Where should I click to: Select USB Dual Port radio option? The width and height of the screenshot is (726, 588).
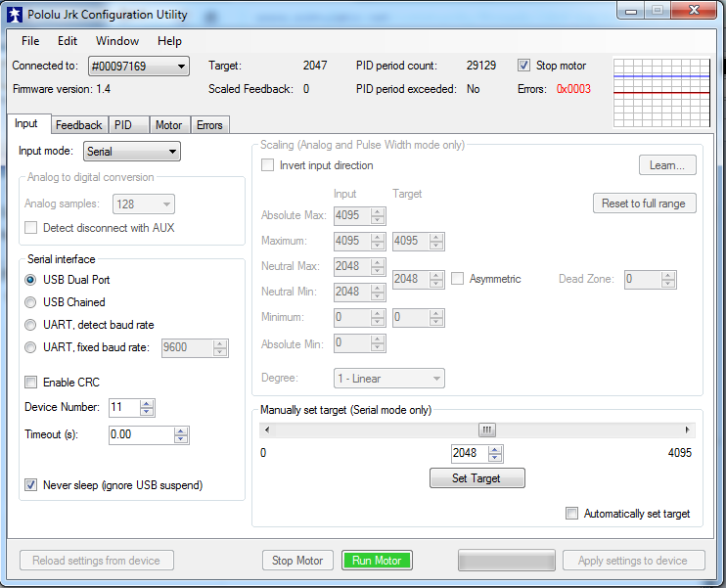coord(30,280)
